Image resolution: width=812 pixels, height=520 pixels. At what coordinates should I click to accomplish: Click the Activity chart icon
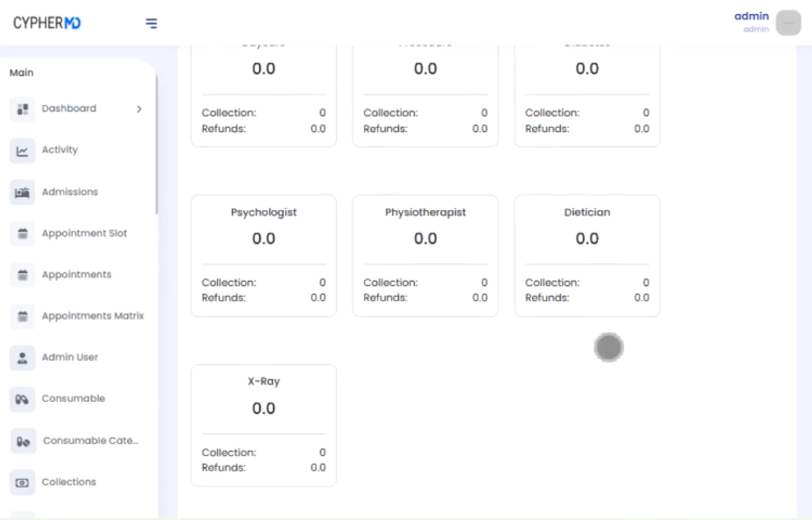(x=22, y=150)
